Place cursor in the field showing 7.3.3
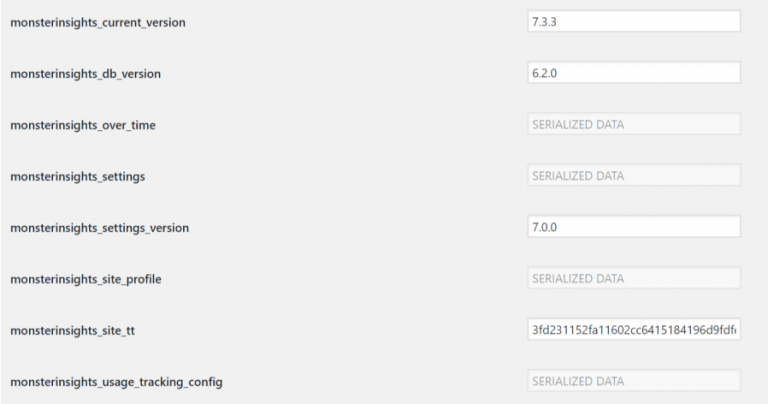 tap(633, 22)
